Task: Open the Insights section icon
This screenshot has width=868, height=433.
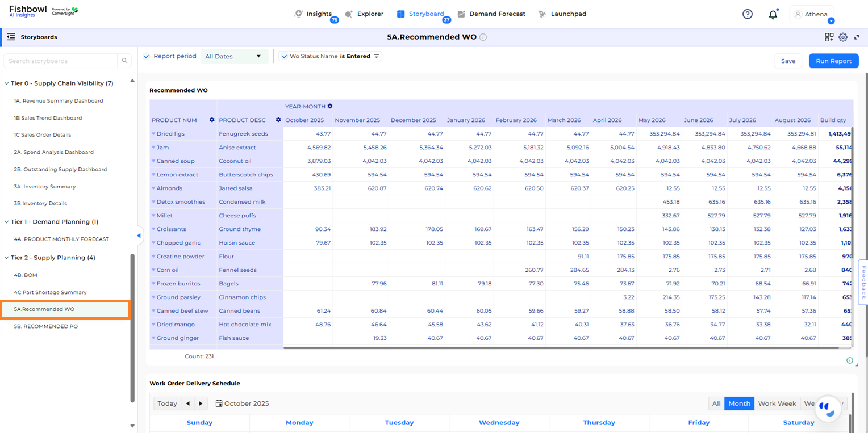Action: pyautogui.click(x=297, y=14)
